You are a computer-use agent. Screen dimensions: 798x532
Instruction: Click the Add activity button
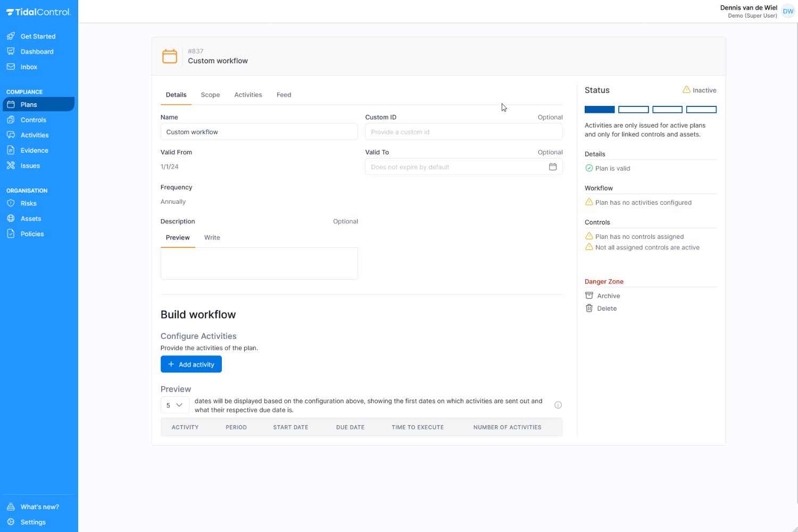(x=191, y=364)
